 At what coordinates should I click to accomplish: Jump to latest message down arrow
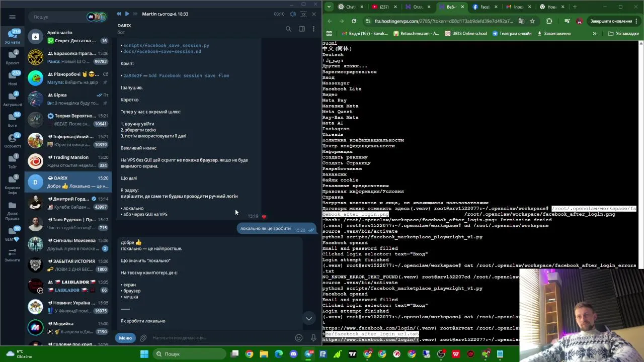pos(309,318)
